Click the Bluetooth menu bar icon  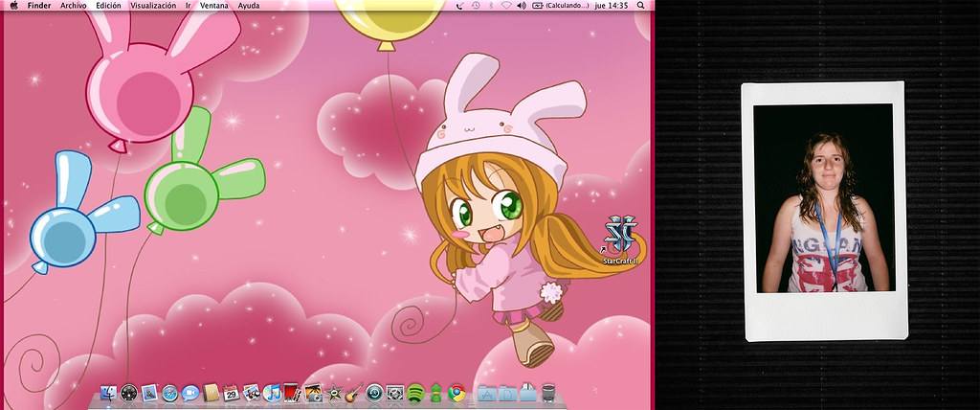coord(491,5)
